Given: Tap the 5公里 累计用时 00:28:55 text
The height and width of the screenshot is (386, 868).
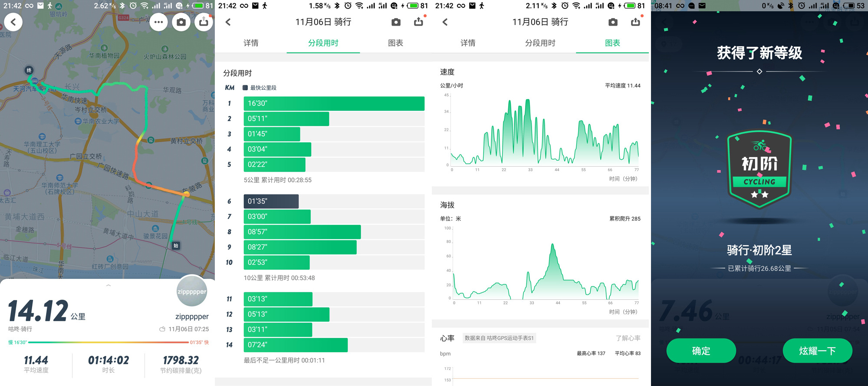Looking at the screenshot, I should click(278, 180).
